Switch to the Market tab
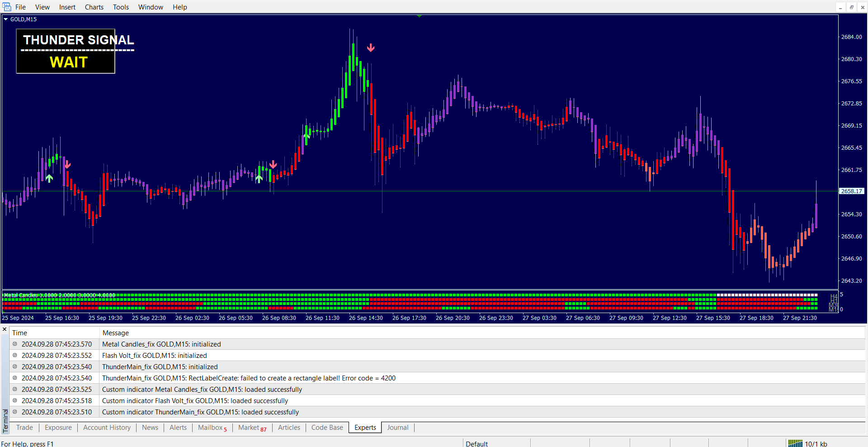Image resolution: width=868 pixels, height=447 pixels. 252,428
